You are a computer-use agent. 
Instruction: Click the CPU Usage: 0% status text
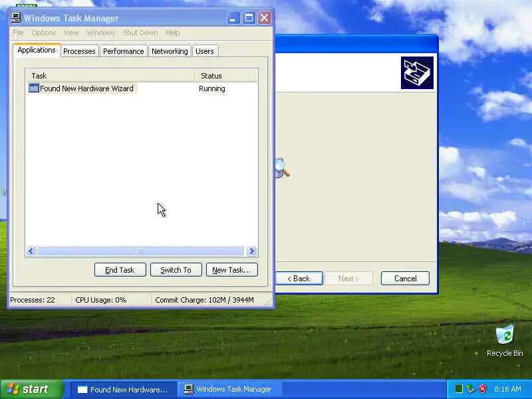click(x=101, y=300)
